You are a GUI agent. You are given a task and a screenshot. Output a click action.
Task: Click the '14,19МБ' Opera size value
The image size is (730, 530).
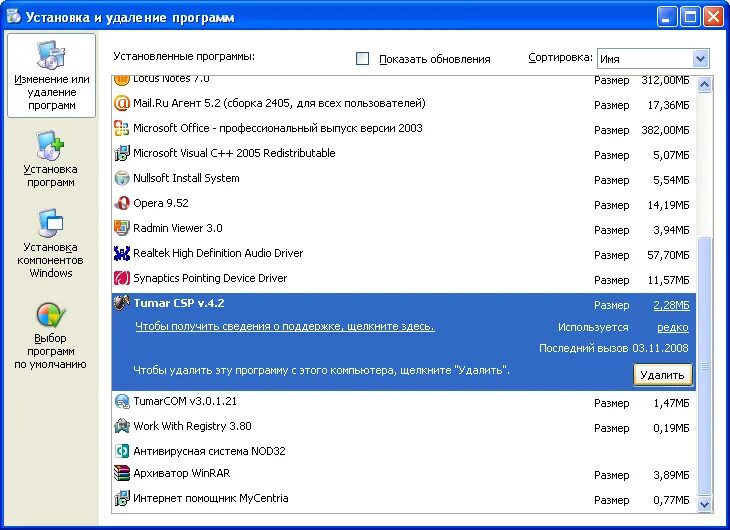(x=668, y=205)
